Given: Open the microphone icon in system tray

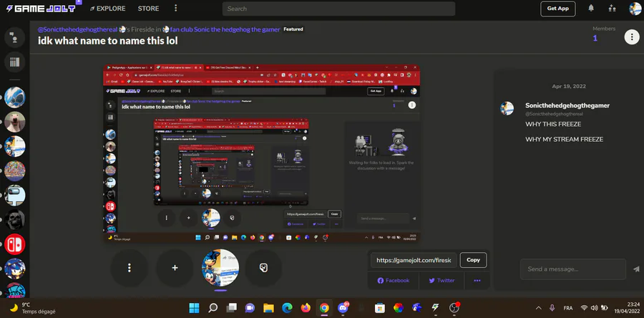Looking at the screenshot, I should [552, 308].
